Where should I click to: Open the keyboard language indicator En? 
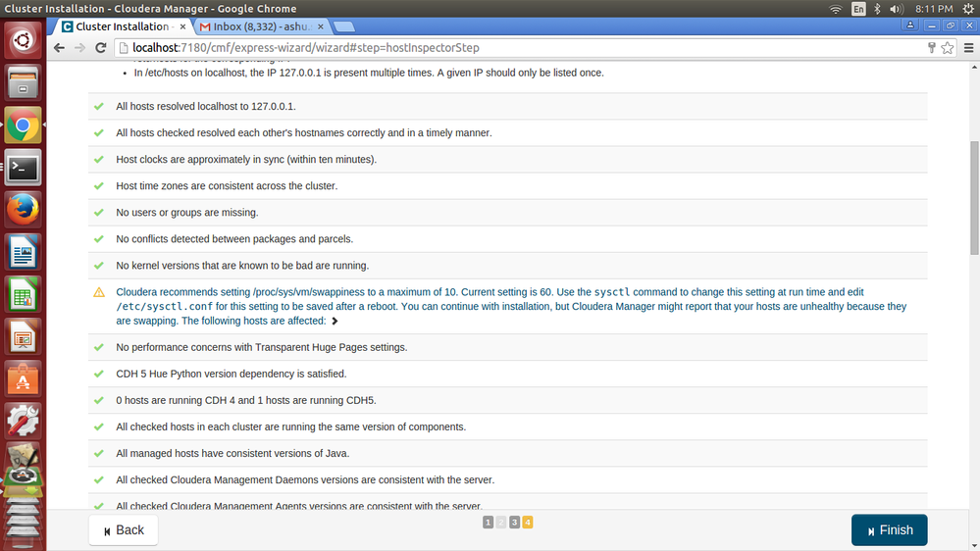tap(858, 9)
